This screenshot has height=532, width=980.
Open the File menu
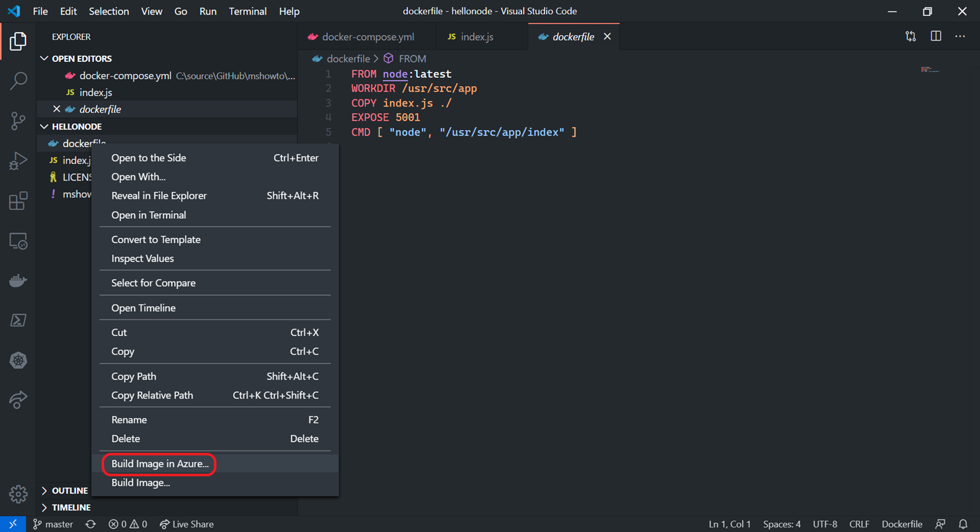pos(40,11)
